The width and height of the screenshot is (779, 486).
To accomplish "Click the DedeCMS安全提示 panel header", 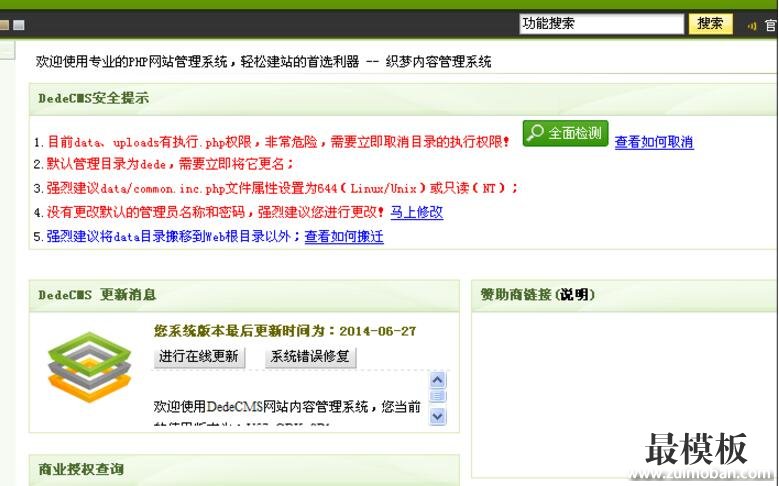I will pos(403,98).
